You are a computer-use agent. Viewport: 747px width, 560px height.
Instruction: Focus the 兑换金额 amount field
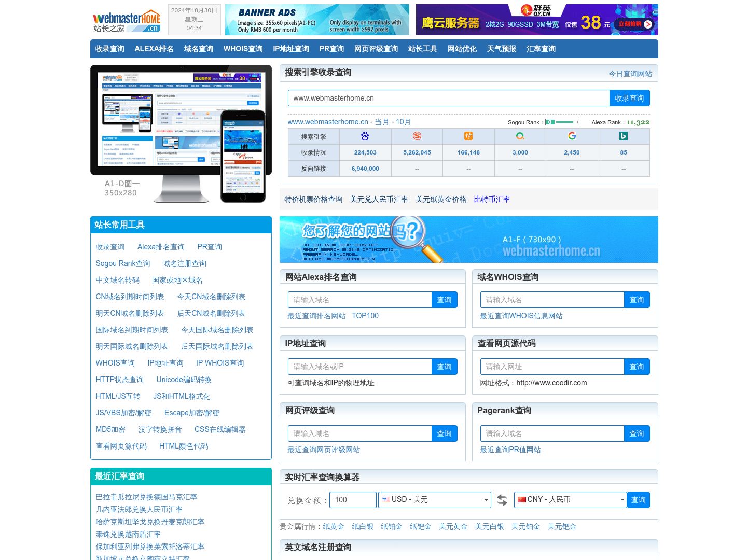tap(353, 500)
